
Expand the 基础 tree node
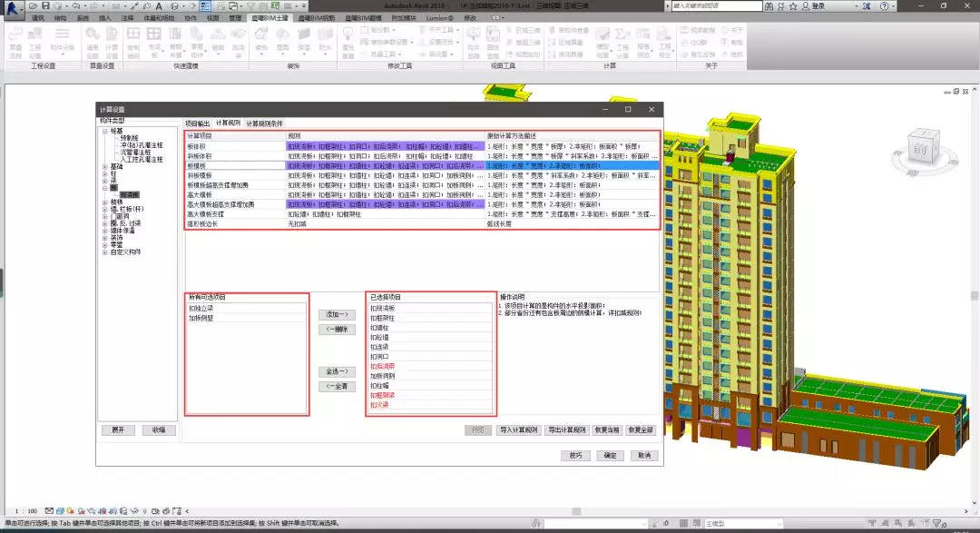(104, 167)
